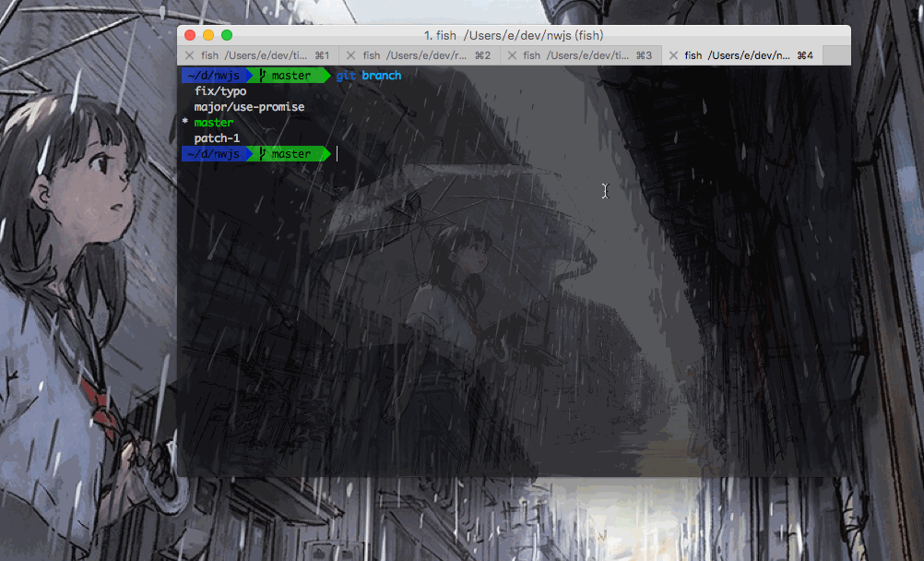
Task: Click the terminal cursor at the bottom prompt
Action: point(338,154)
